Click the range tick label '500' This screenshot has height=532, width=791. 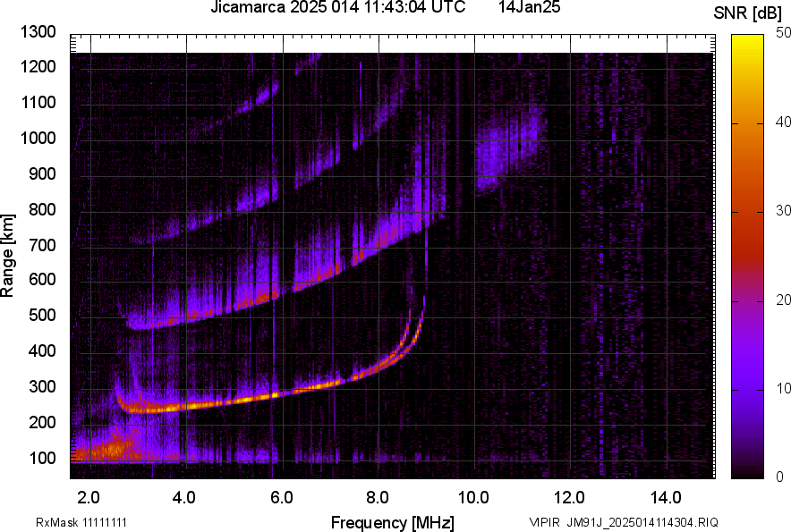pos(42,315)
